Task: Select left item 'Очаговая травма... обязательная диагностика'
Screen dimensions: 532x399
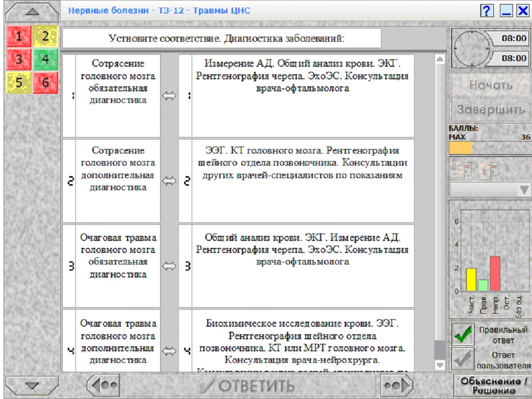Action: [x=118, y=266]
